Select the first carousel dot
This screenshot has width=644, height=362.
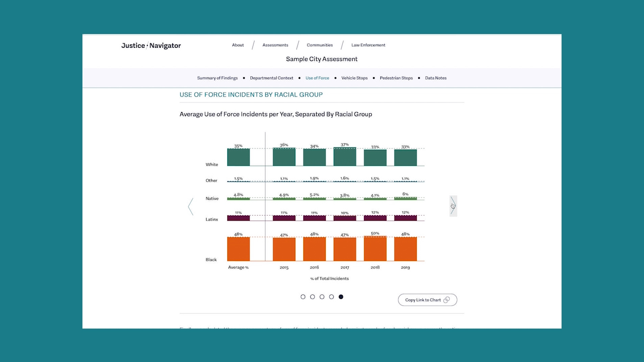(x=303, y=297)
